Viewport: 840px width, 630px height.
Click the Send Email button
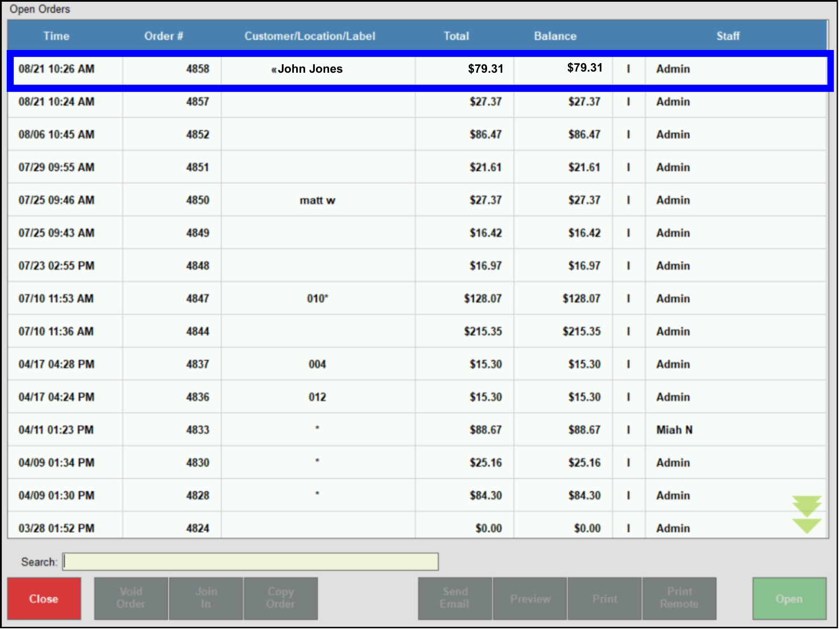click(455, 599)
